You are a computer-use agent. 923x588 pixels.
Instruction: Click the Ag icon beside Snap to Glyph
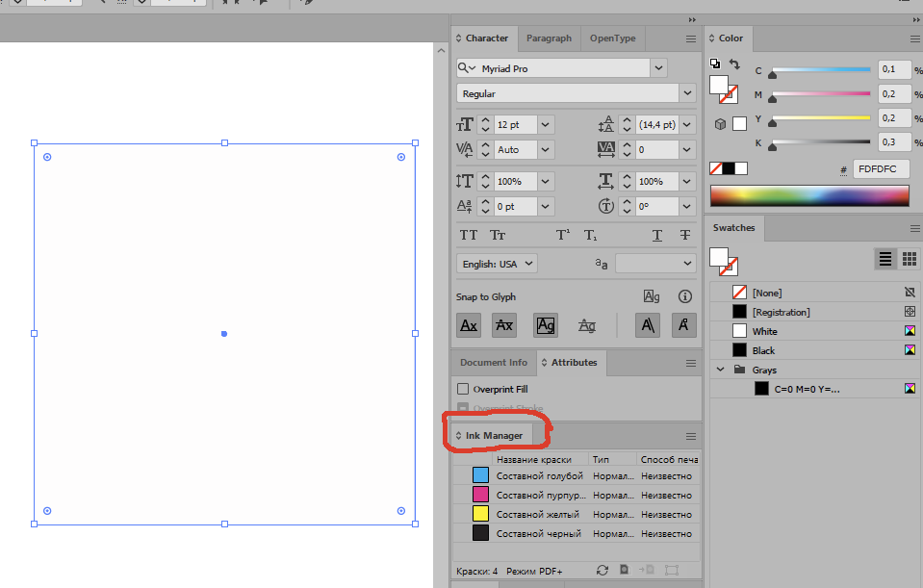point(652,296)
